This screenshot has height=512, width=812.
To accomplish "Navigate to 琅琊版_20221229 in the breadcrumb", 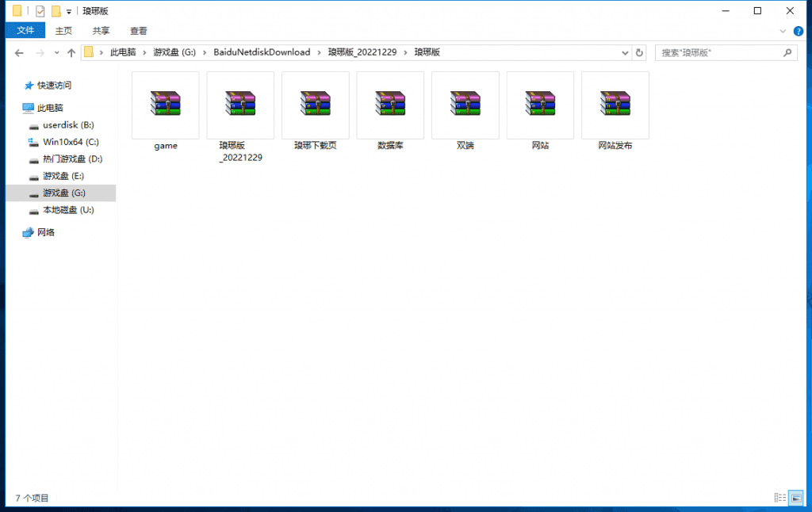I will (362, 52).
